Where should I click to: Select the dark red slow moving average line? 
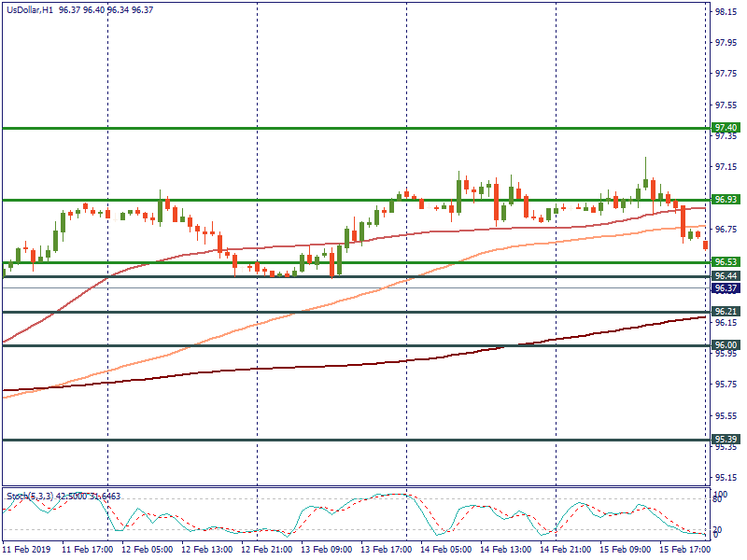click(373, 362)
